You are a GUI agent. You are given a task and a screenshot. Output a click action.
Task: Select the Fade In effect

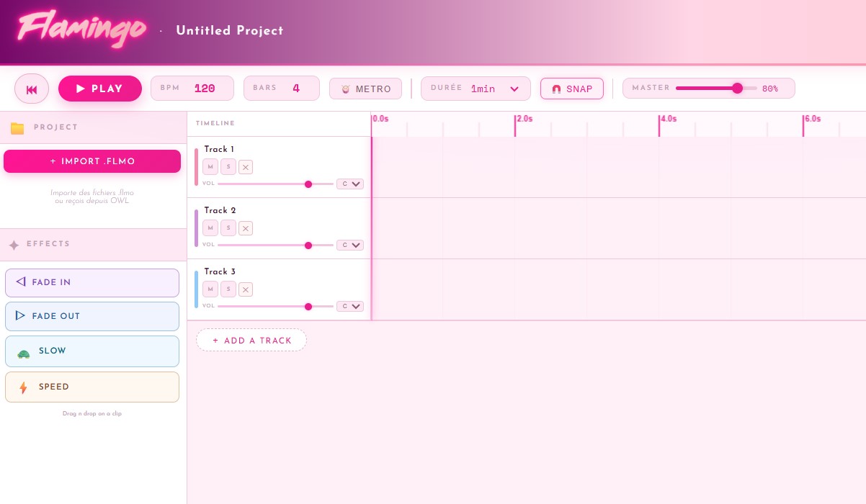[92, 282]
